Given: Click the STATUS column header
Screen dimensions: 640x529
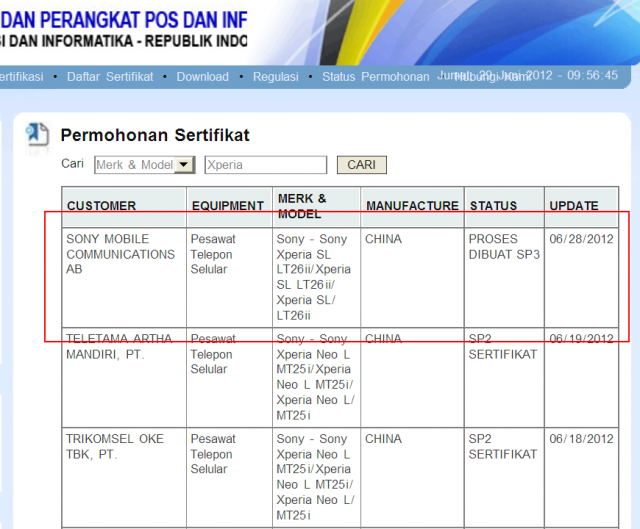Looking at the screenshot, I should 493,206.
